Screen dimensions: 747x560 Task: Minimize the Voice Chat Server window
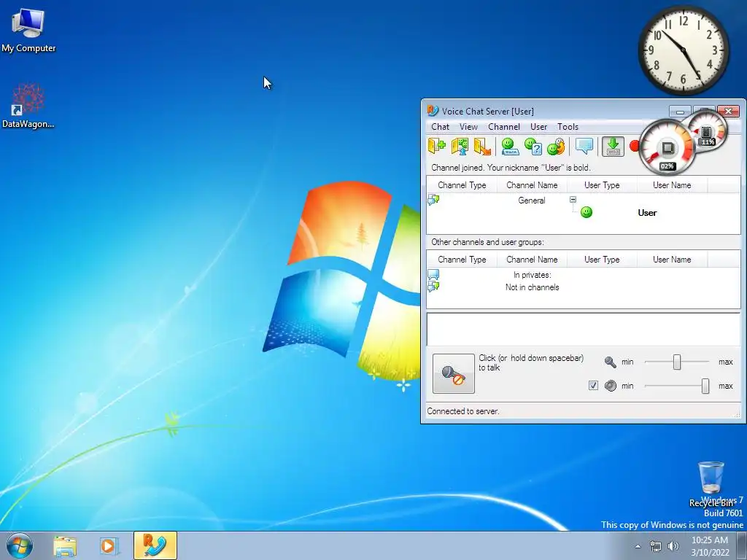680,112
